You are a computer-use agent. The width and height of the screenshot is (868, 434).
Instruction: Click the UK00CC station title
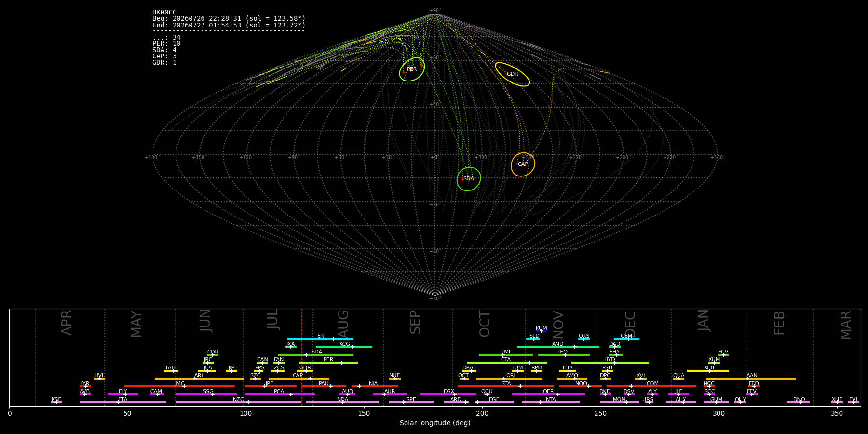click(x=164, y=13)
